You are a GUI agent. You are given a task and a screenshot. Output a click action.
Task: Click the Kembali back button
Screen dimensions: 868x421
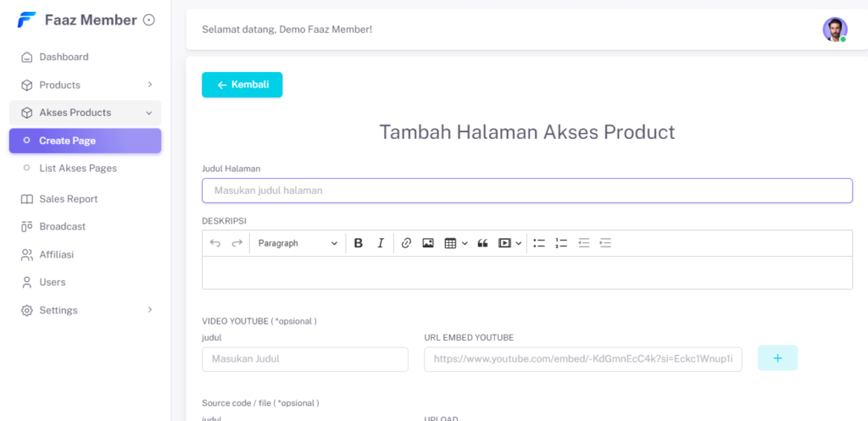242,85
